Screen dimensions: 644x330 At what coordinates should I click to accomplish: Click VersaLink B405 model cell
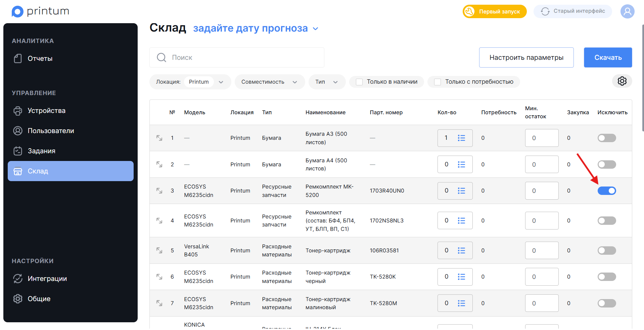tap(196, 250)
